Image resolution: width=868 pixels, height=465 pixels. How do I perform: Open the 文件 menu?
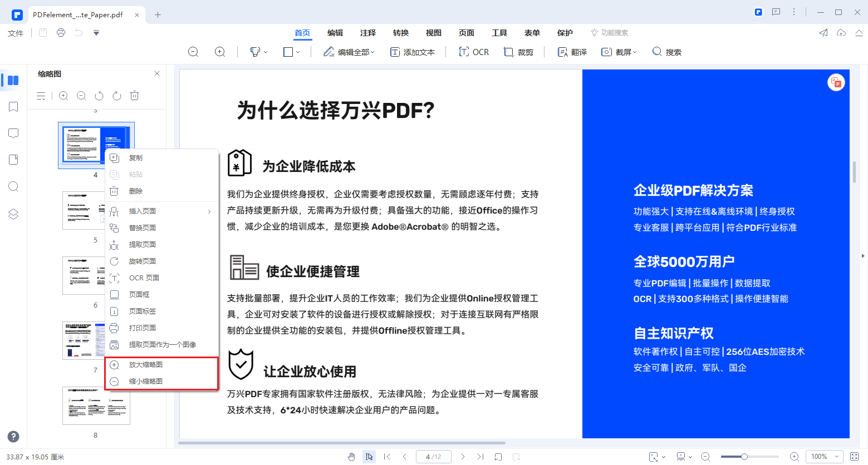(15, 33)
